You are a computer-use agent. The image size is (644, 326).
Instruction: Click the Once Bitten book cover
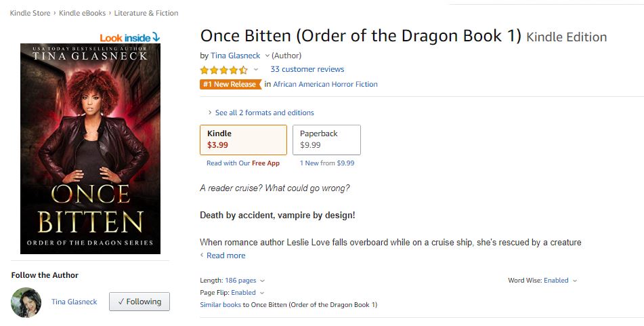(90, 149)
